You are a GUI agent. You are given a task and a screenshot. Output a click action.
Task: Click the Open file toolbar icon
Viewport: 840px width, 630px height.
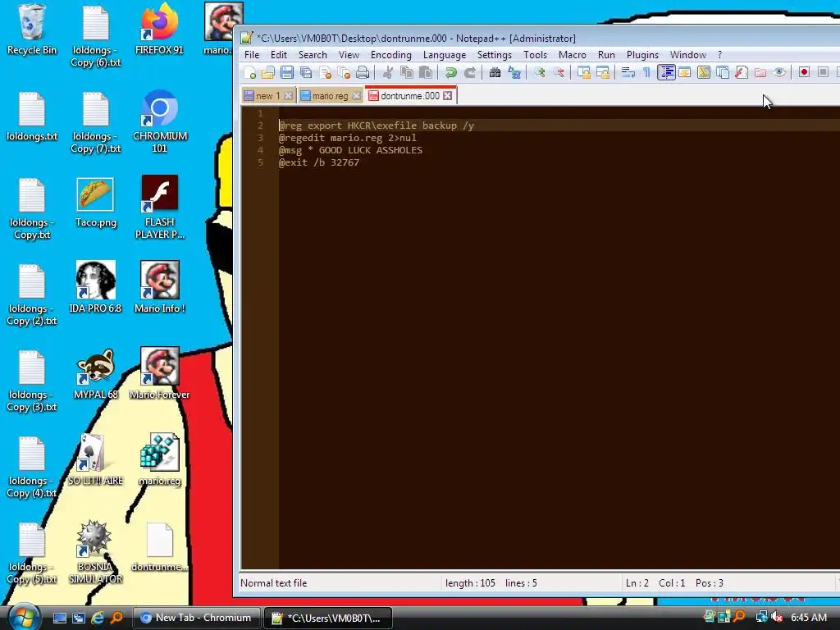tap(268, 72)
